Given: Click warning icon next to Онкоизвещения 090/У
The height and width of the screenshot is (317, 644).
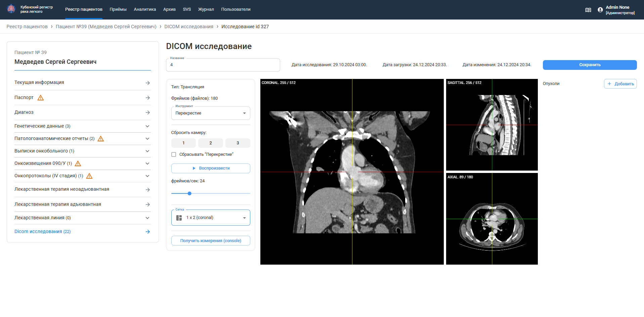Looking at the screenshot, I should tap(78, 164).
